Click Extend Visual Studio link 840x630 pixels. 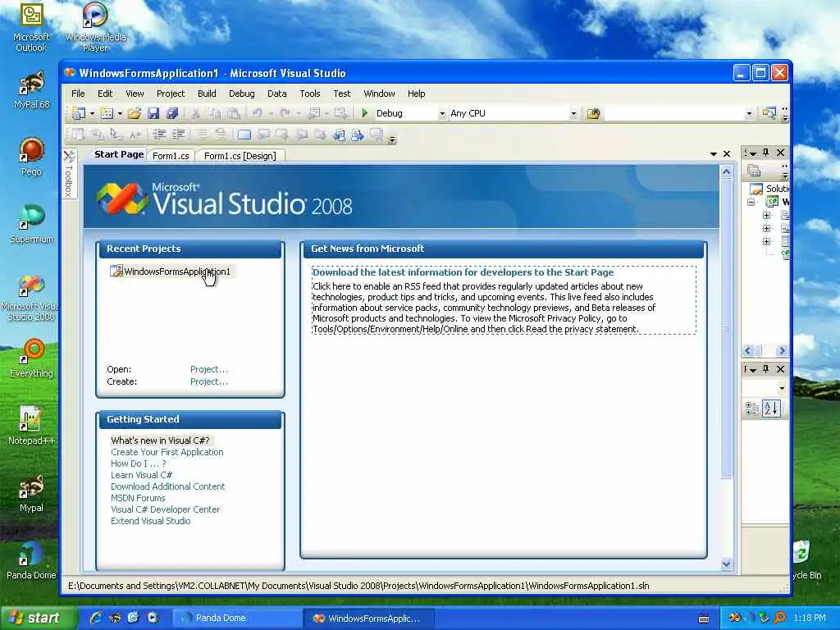(151, 521)
